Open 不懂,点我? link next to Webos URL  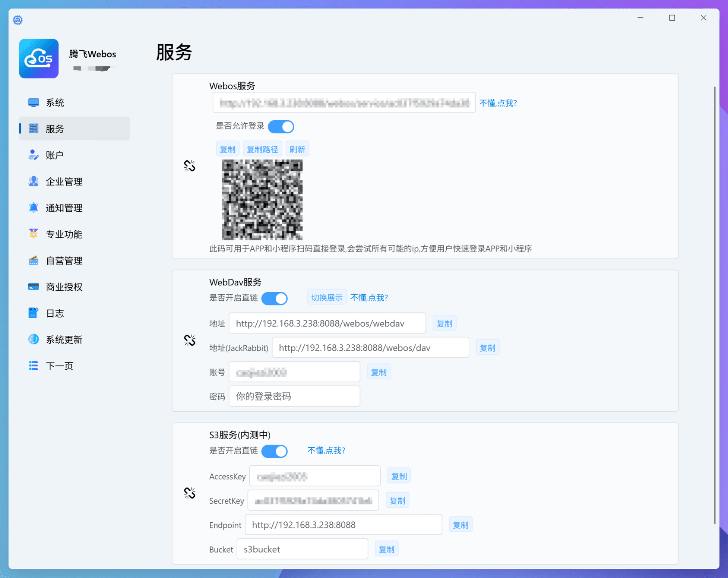click(498, 103)
